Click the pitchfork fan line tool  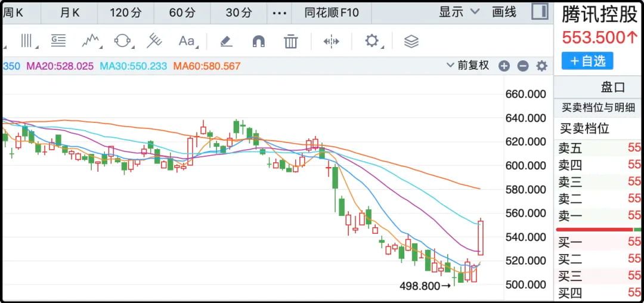pos(154,41)
